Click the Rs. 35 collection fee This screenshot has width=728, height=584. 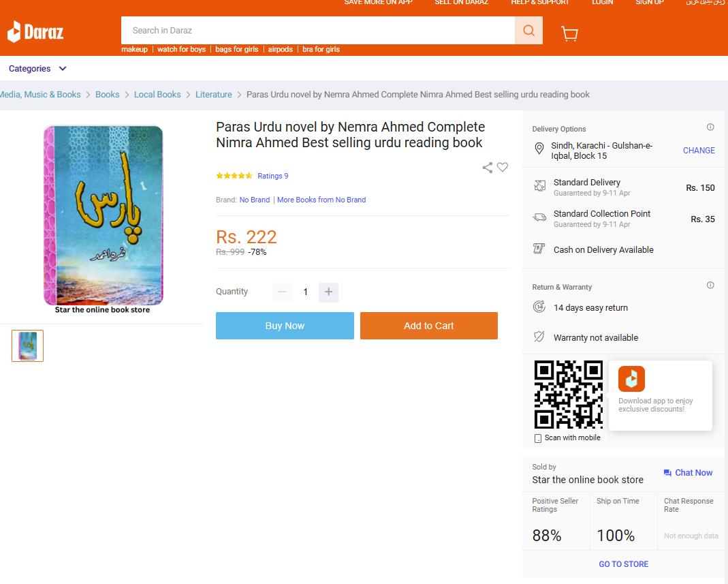(703, 219)
